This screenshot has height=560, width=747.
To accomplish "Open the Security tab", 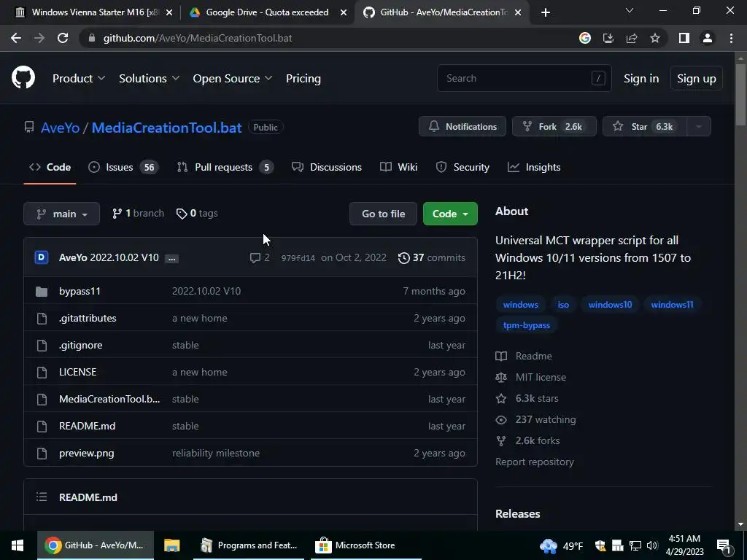I will click(x=462, y=167).
